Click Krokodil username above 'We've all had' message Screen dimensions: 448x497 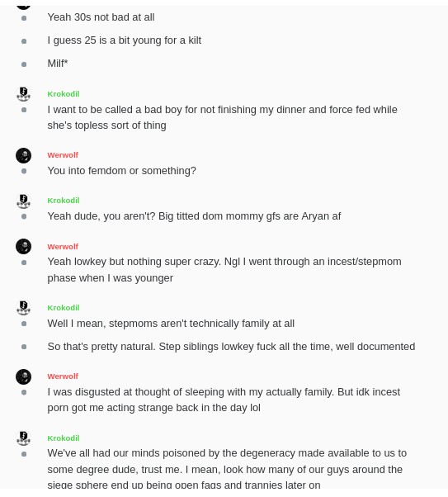point(64,438)
